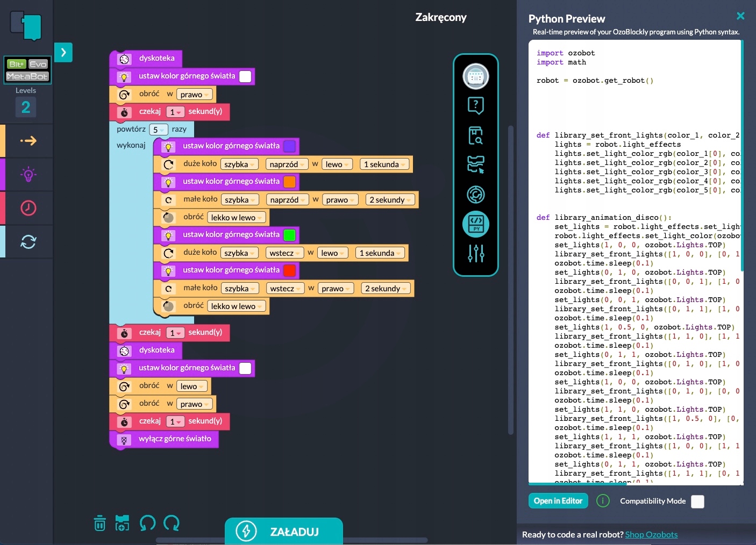Open the examples book with magnifier icon

click(x=476, y=135)
